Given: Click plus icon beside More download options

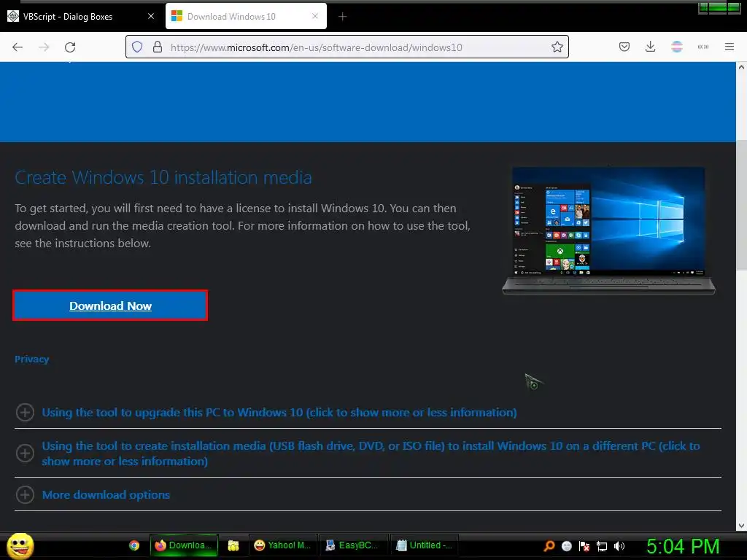Looking at the screenshot, I should (x=26, y=495).
